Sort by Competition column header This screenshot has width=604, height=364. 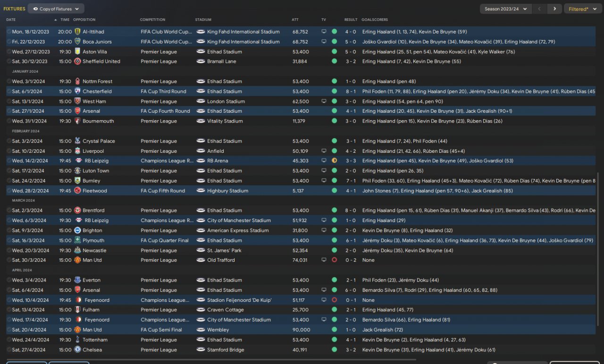click(152, 20)
